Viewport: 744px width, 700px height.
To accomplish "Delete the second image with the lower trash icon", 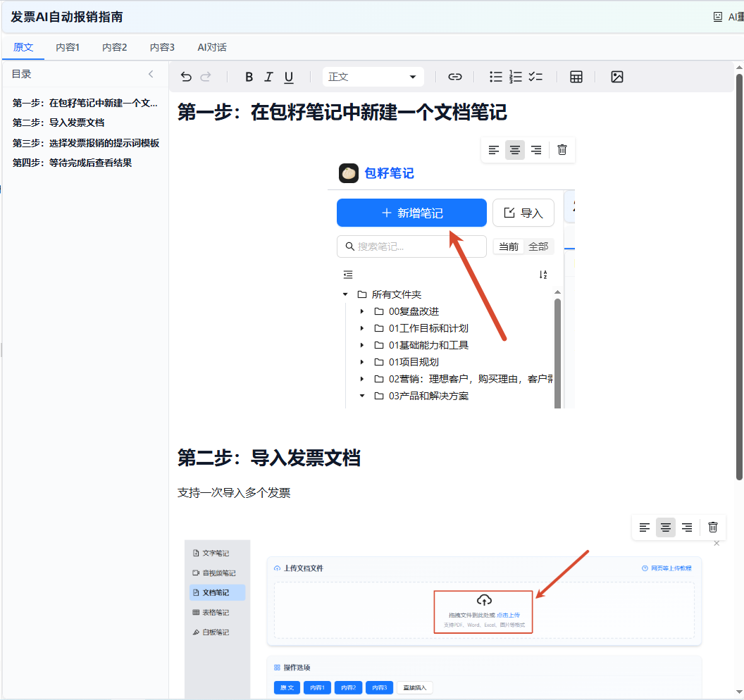I will click(x=713, y=527).
